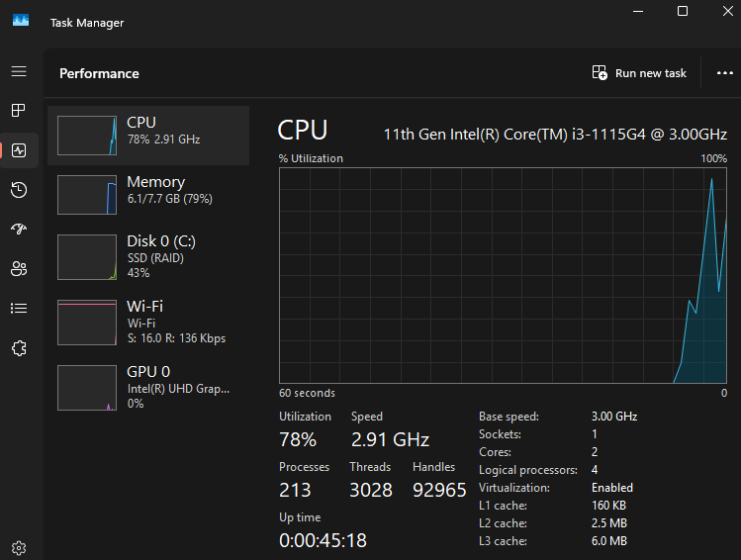Image resolution: width=741 pixels, height=560 pixels.
Task: Open the App history page icon
Action: [18, 190]
